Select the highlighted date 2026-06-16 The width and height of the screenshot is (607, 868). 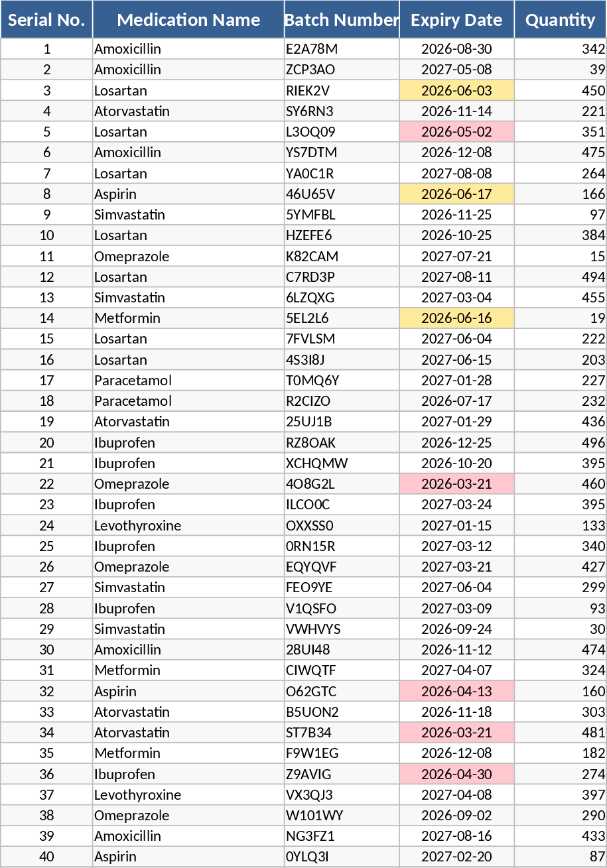click(456, 318)
